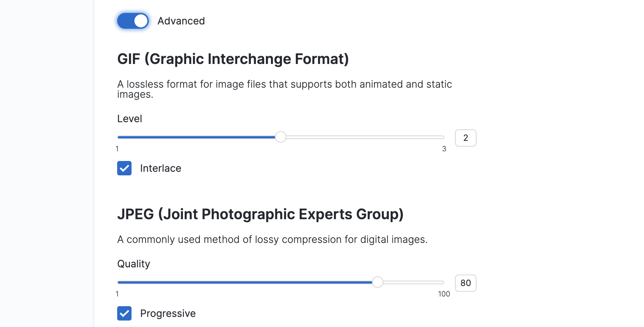
Task: Click the Level field label
Action: (x=130, y=119)
